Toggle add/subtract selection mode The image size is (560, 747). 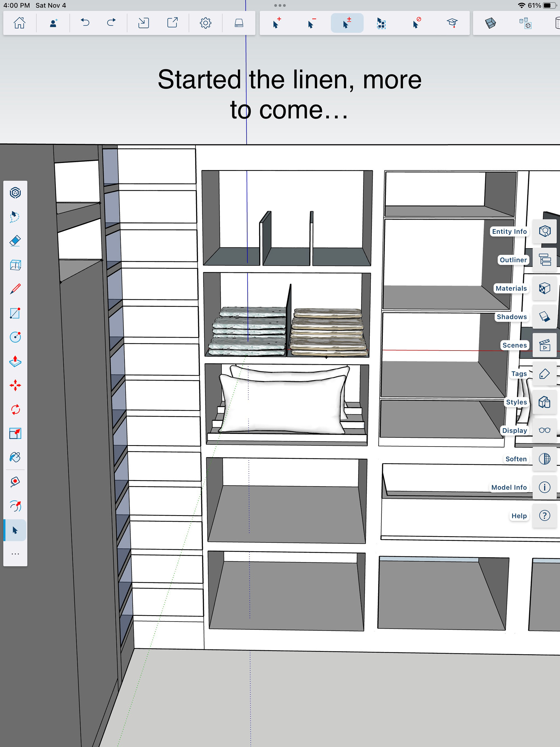347,23
